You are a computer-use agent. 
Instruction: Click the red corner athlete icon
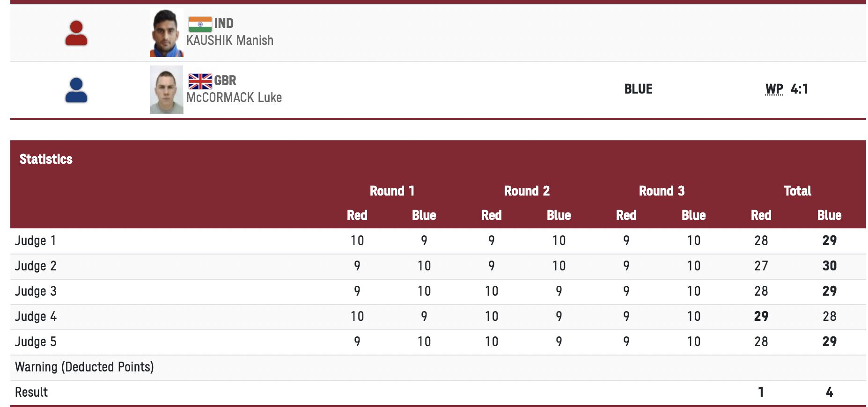[76, 33]
